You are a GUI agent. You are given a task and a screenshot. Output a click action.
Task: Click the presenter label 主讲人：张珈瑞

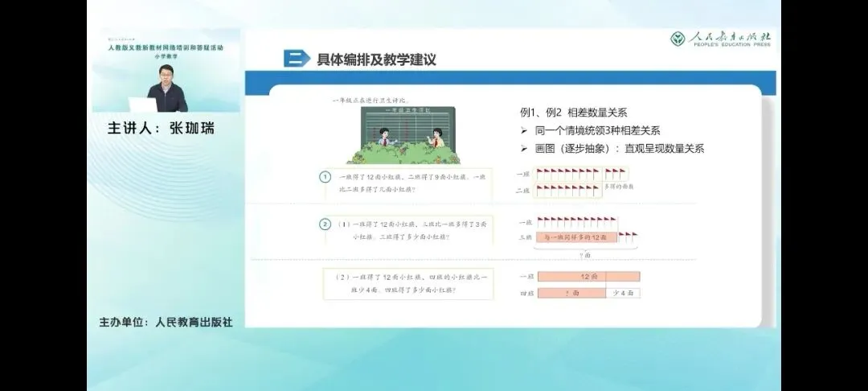(161, 129)
